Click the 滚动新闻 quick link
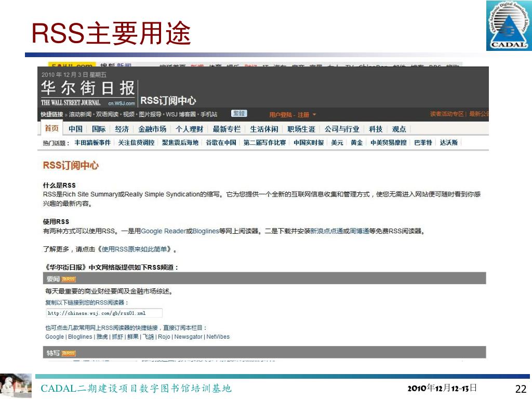Viewport: 532px width, 399px height. [x=80, y=114]
